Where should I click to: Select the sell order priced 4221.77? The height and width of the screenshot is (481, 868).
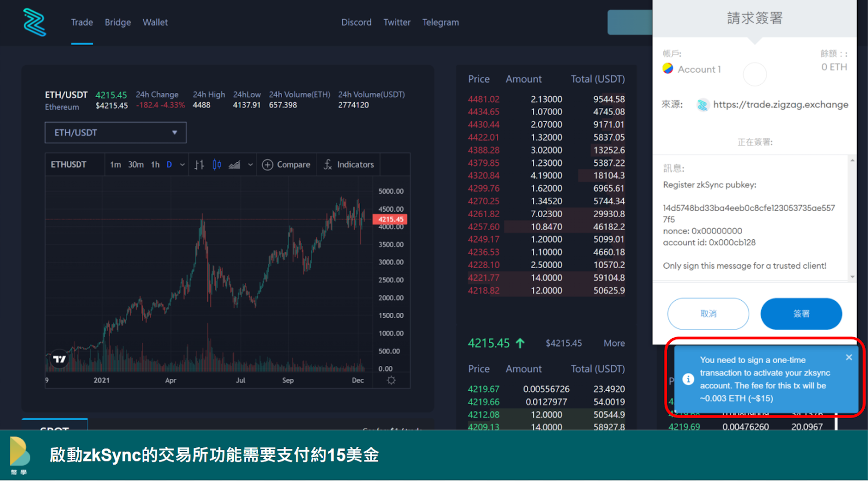point(546,277)
